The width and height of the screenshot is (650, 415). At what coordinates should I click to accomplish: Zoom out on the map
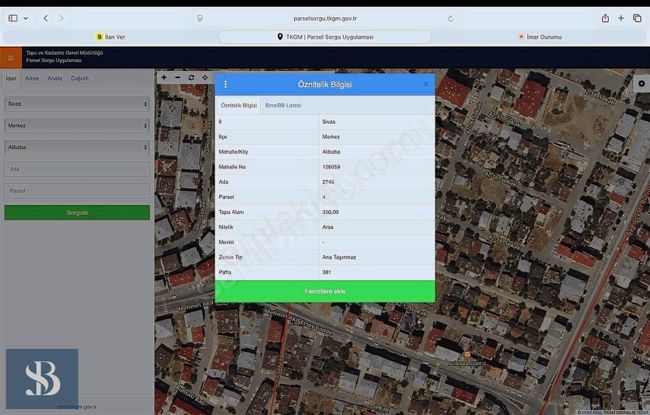(x=177, y=77)
